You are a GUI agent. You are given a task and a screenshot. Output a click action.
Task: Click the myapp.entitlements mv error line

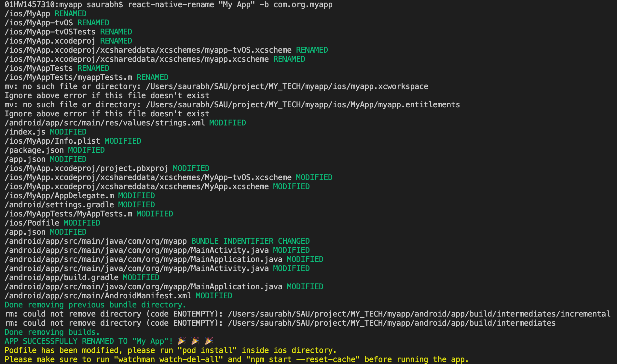(x=232, y=105)
